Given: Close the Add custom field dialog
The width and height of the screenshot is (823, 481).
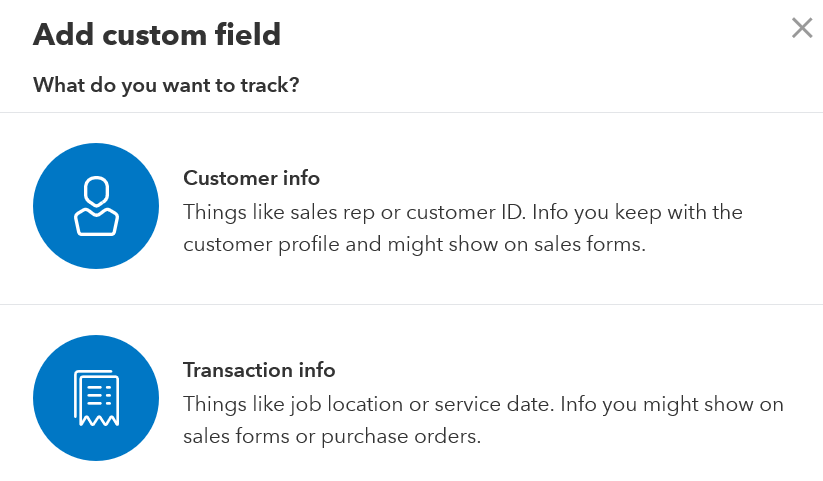Looking at the screenshot, I should pos(802,28).
